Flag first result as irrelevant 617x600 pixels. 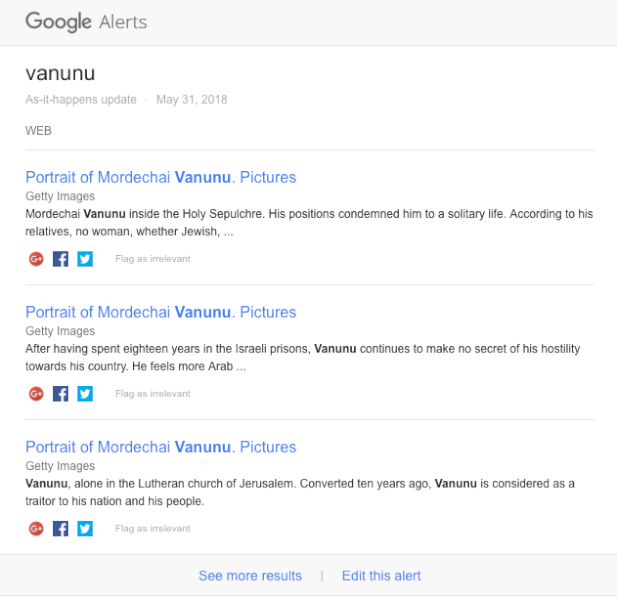point(152,259)
